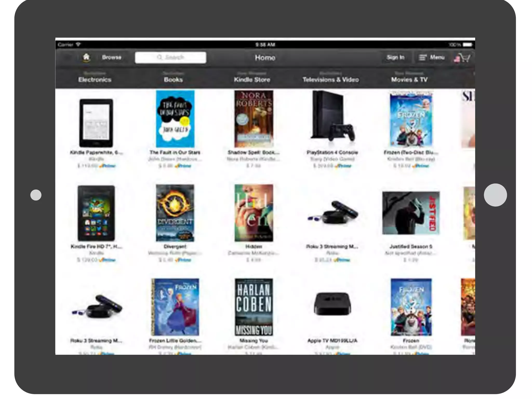Screen dimensions: 532x399
Task: Click the search magnifier icon
Action: pos(159,57)
